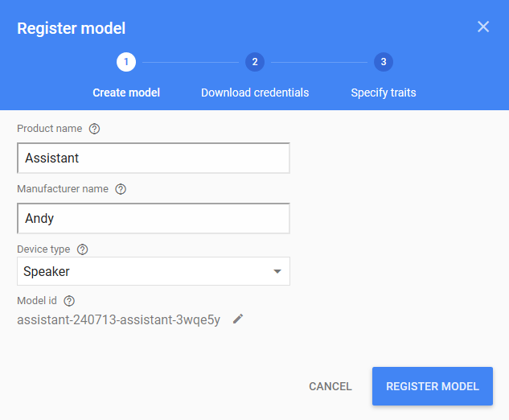509x420 pixels.
Task: Click the Product name help icon
Action: click(x=95, y=129)
